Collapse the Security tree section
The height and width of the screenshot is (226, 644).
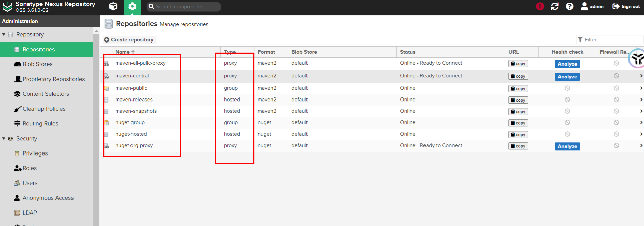4,139
